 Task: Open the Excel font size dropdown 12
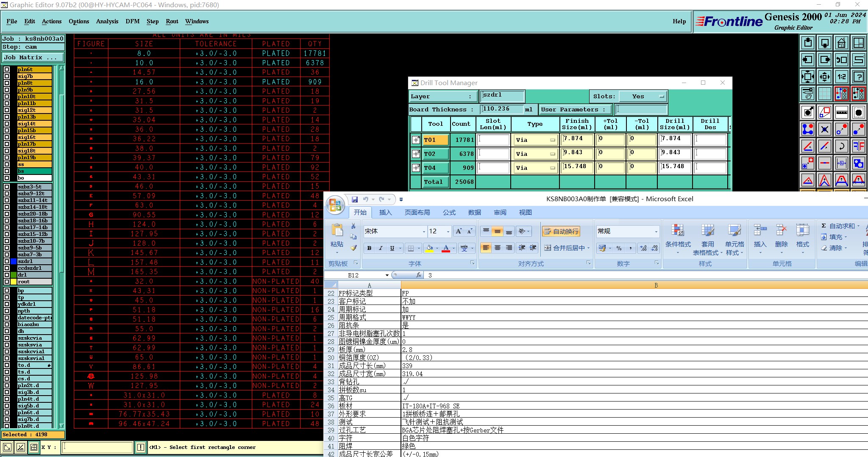point(448,231)
